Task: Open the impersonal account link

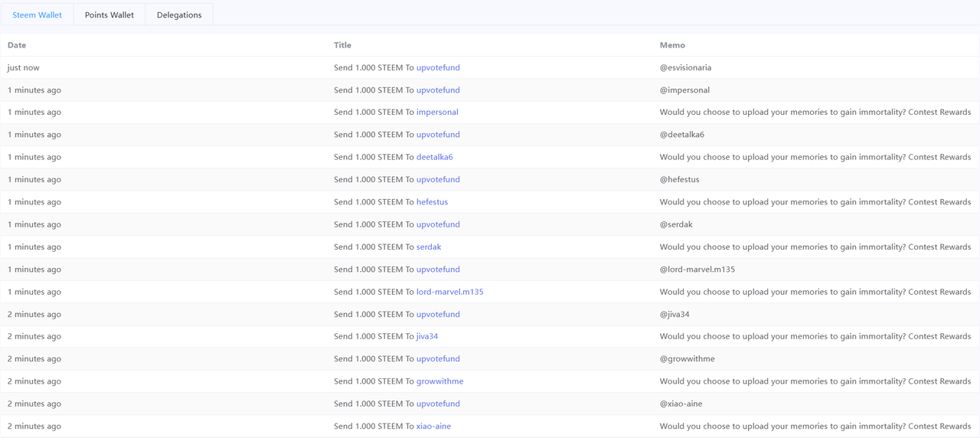Action: pyautogui.click(x=437, y=112)
